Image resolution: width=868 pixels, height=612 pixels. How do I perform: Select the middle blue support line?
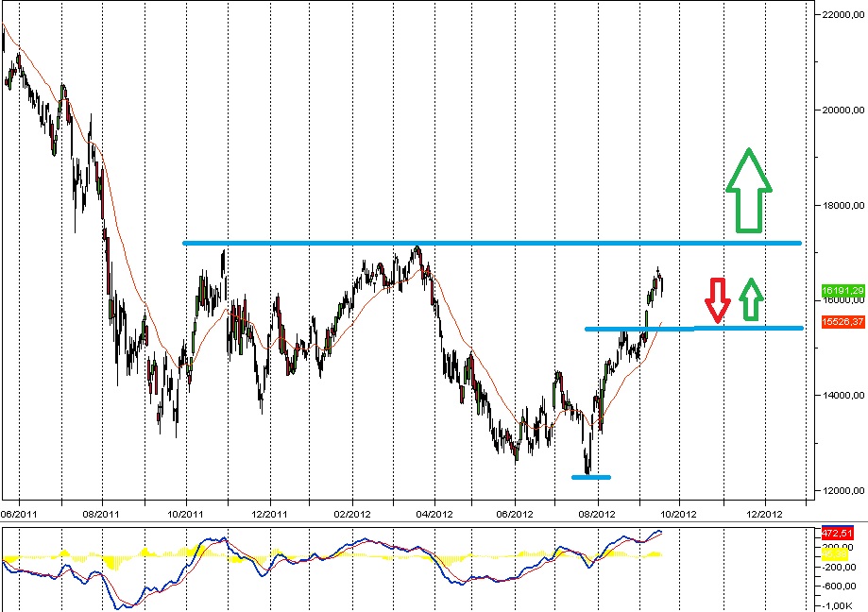point(693,329)
